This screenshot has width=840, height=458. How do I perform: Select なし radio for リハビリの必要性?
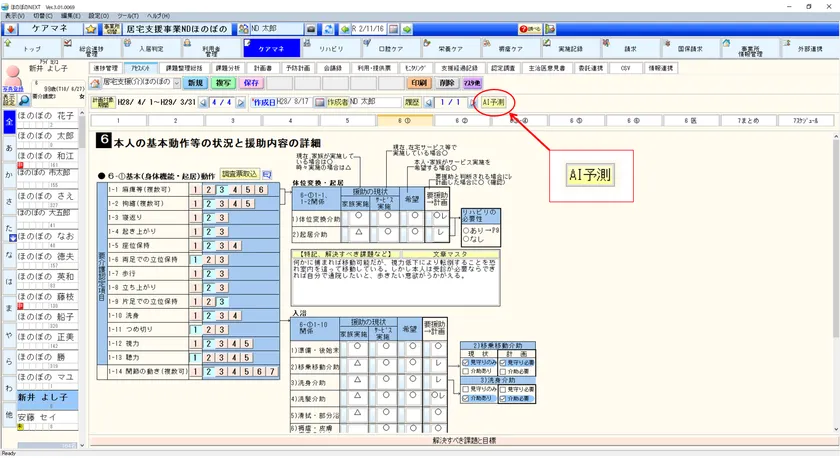click(466, 239)
